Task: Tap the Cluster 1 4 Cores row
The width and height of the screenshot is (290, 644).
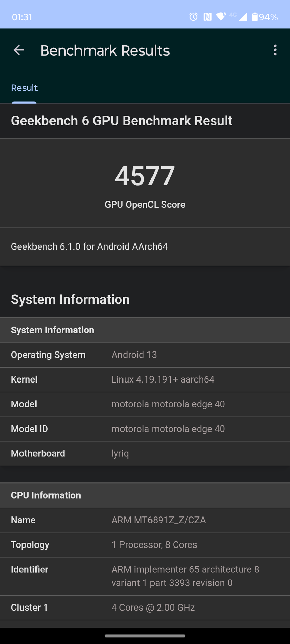Action: click(145, 608)
